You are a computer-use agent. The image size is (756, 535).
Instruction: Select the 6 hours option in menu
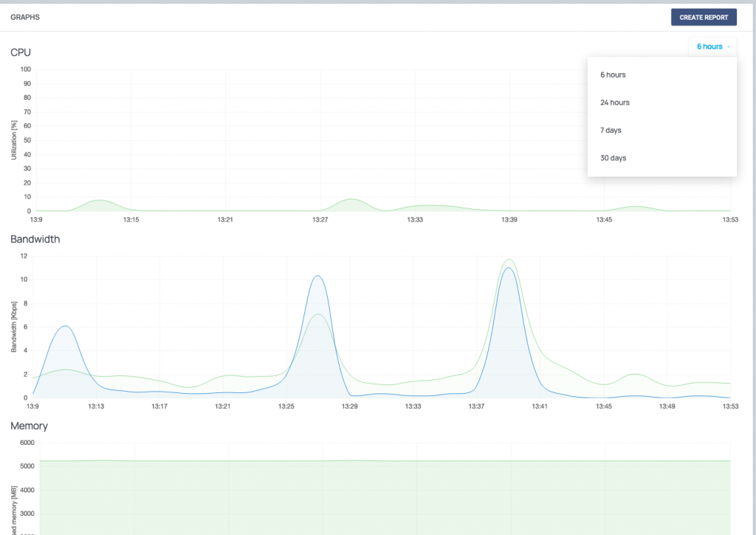click(661, 75)
